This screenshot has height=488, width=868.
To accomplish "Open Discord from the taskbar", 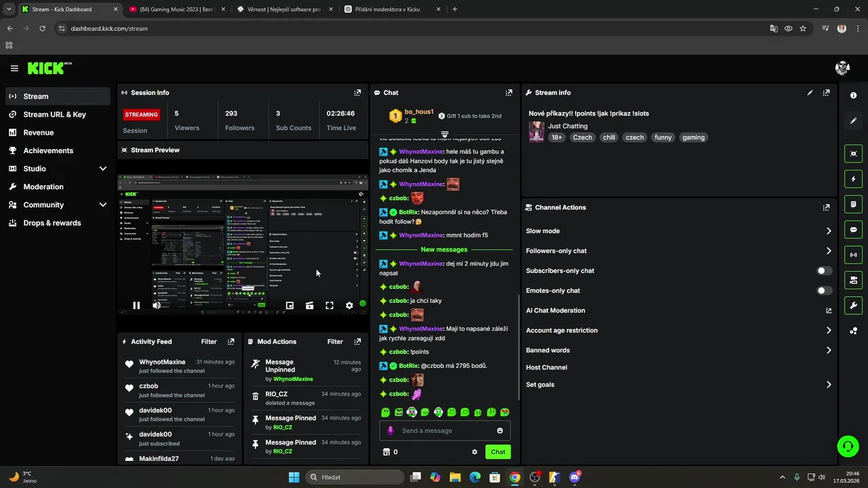I will pyautogui.click(x=575, y=477).
